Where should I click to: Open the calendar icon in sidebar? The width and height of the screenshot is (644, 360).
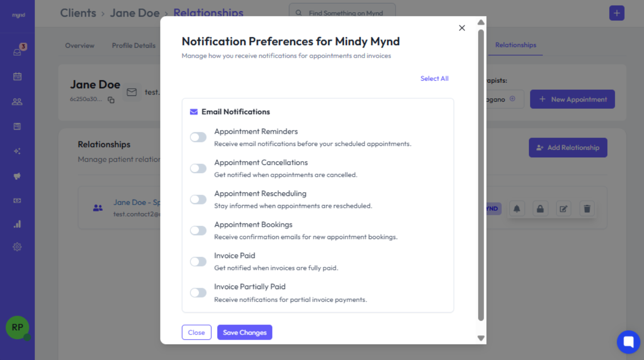[x=17, y=77]
